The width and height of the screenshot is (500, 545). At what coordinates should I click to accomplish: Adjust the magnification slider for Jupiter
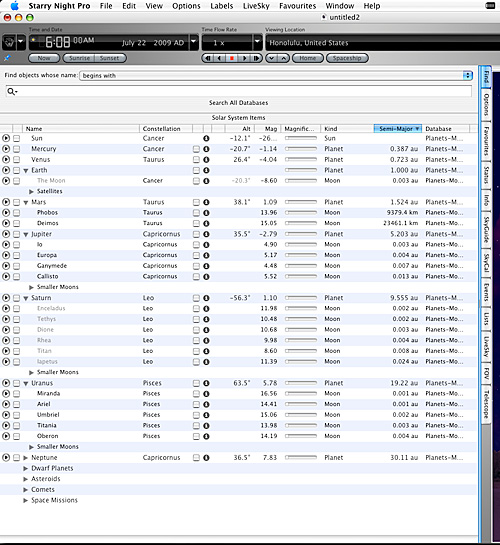pos(301,234)
